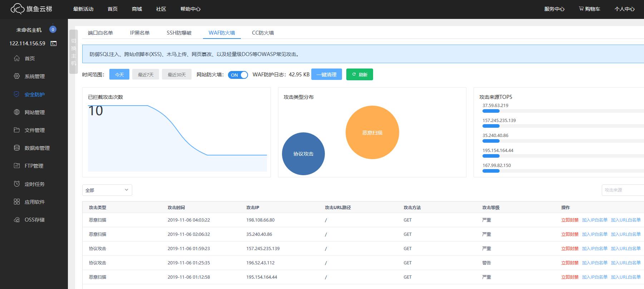644x289 pixels.
Task: Click the 攻击等级 column header
Action: [491, 208]
